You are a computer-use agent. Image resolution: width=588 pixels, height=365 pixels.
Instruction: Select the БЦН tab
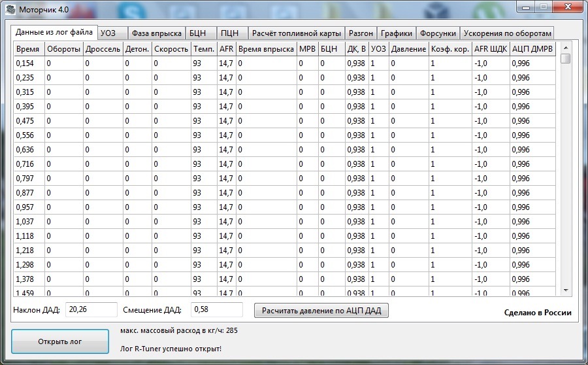201,33
